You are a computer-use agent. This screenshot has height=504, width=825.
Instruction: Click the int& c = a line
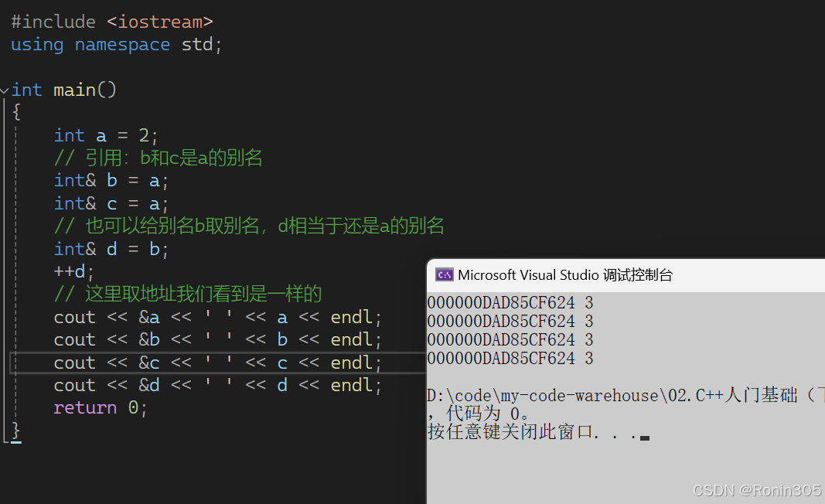click(111, 203)
